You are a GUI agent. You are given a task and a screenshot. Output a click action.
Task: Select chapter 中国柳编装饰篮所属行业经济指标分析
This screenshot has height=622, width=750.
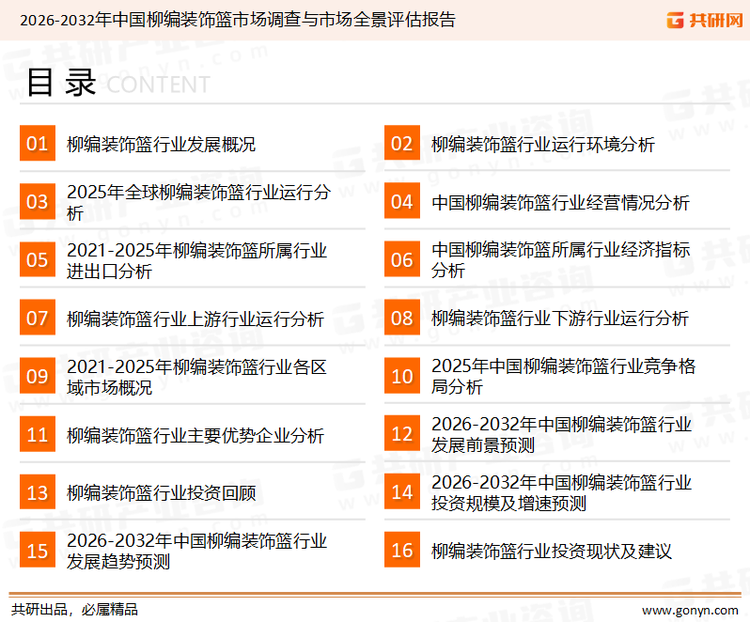[x=561, y=260]
